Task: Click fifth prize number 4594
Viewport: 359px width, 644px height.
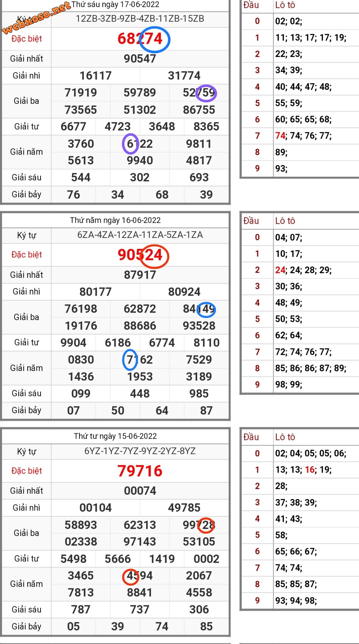Action: click(x=140, y=575)
